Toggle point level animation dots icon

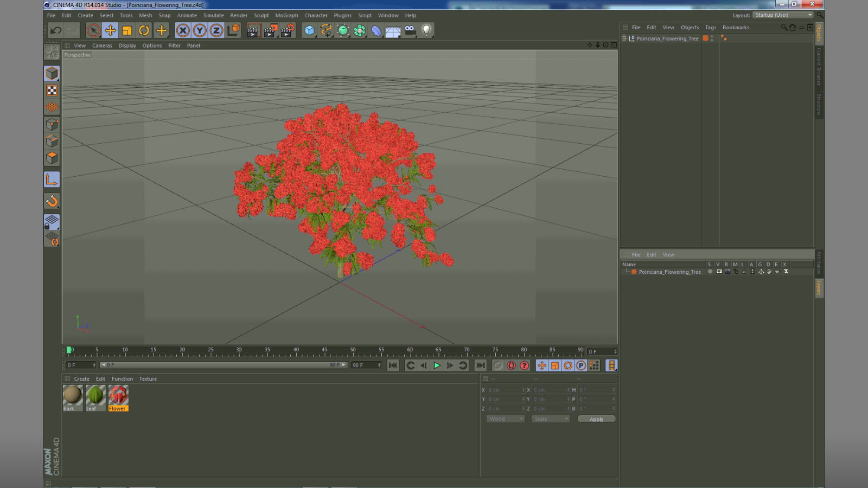594,365
